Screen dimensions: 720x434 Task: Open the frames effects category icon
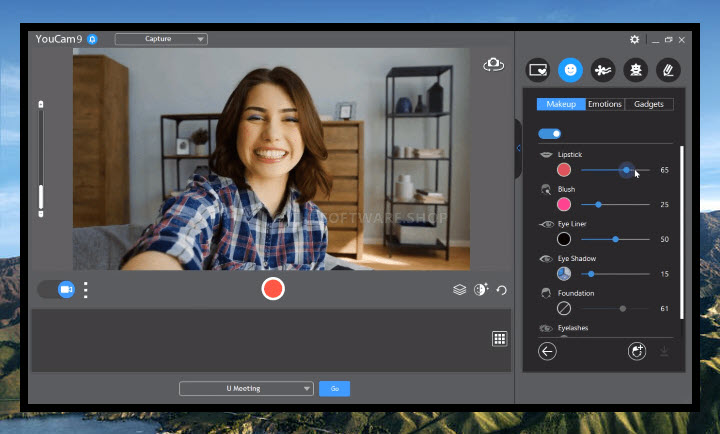click(538, 70)
